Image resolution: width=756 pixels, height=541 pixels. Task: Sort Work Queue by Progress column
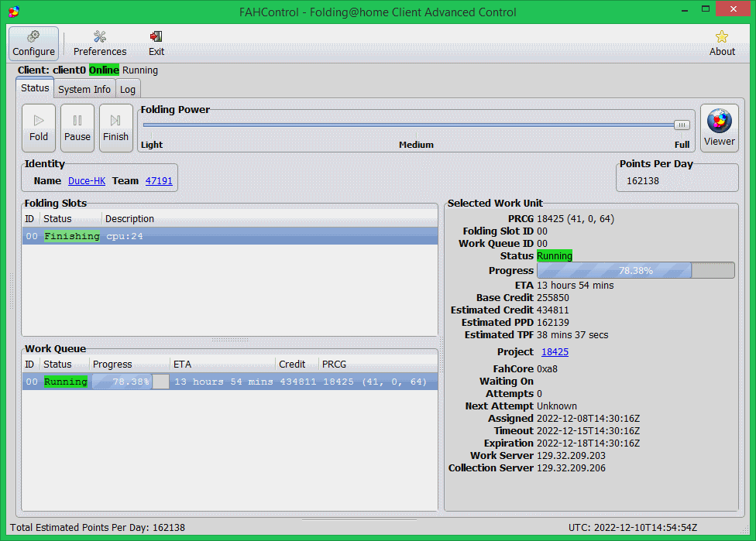[129, 365]
